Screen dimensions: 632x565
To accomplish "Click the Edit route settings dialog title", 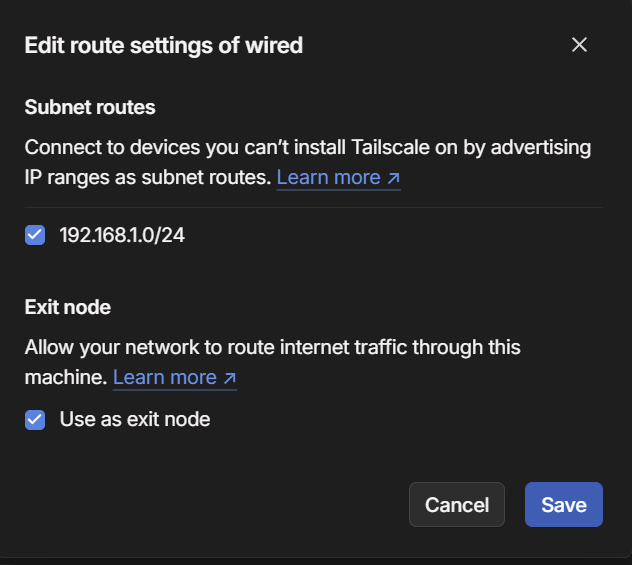I will [x=163, y=45].
